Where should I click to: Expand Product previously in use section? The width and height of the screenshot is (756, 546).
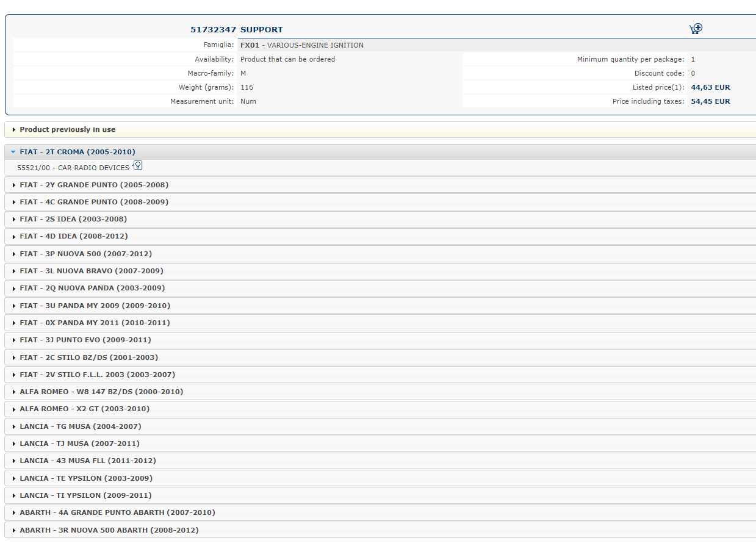(x=380, y=129)
